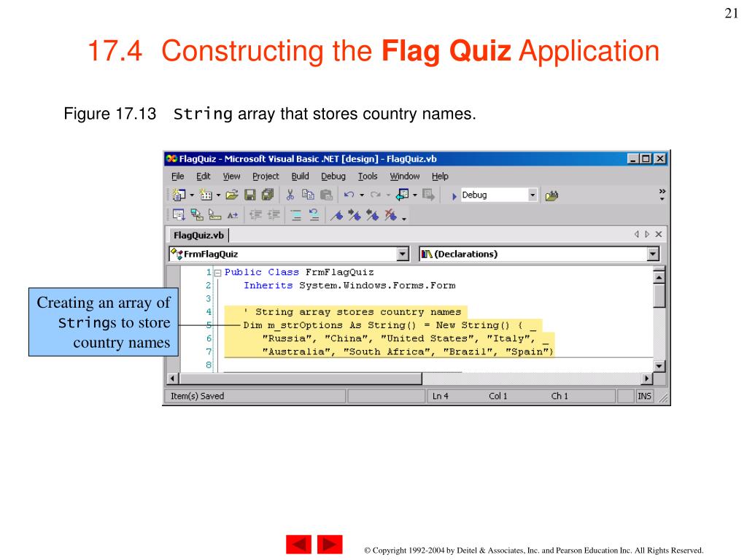Comment out selected lines icon

pyautogui.click(x=296, y=215)
